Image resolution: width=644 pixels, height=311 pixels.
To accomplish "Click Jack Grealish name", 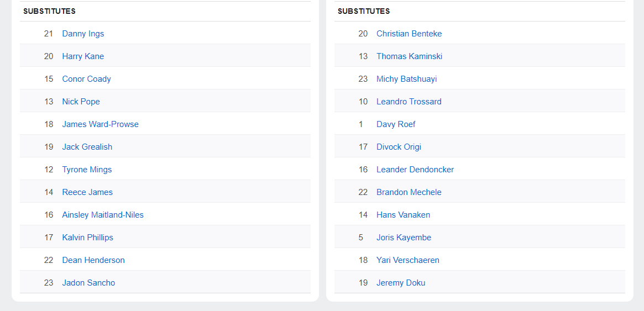I will pyautogui.click(x=87, y=147).
